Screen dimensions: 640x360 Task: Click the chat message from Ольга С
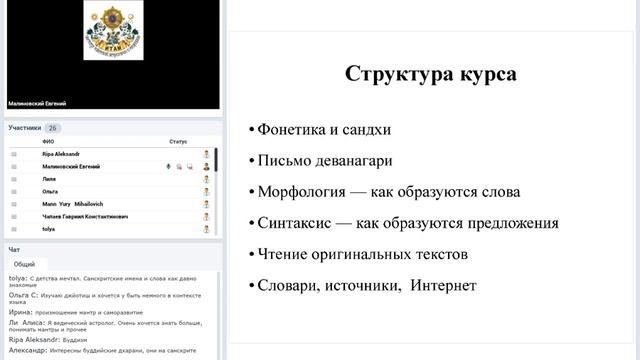[x=105, y=298]
